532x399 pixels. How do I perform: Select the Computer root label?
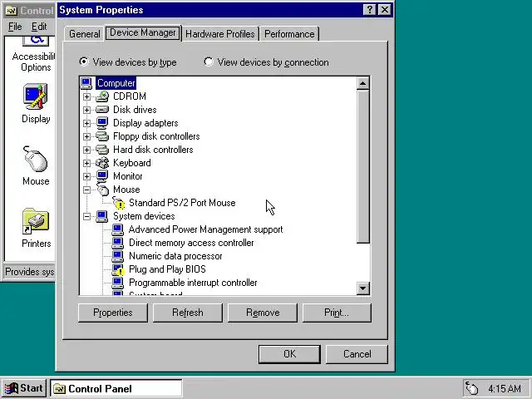coord(116,83)
